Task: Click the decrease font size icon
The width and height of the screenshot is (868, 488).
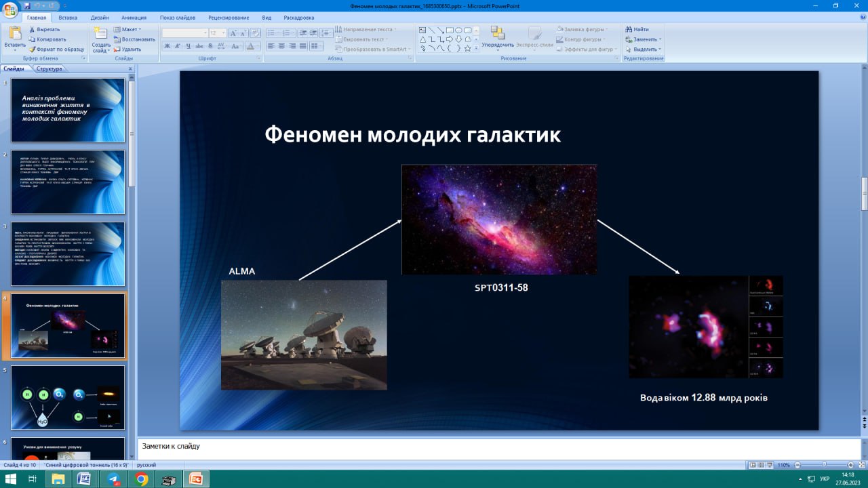Action: (243, 33)
